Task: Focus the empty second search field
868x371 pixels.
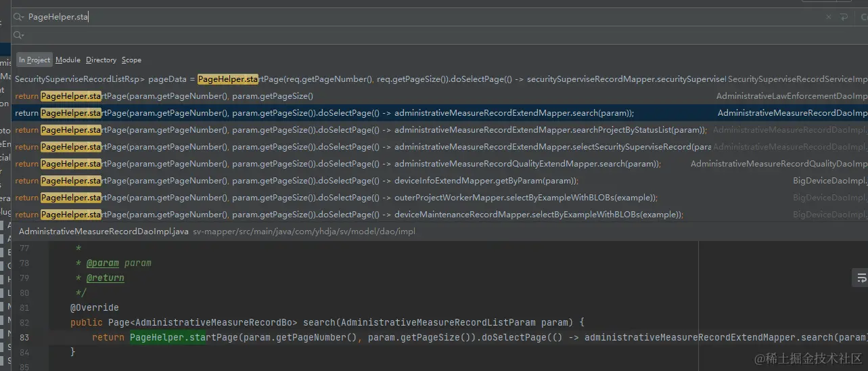Action: [x=440, y=35]
